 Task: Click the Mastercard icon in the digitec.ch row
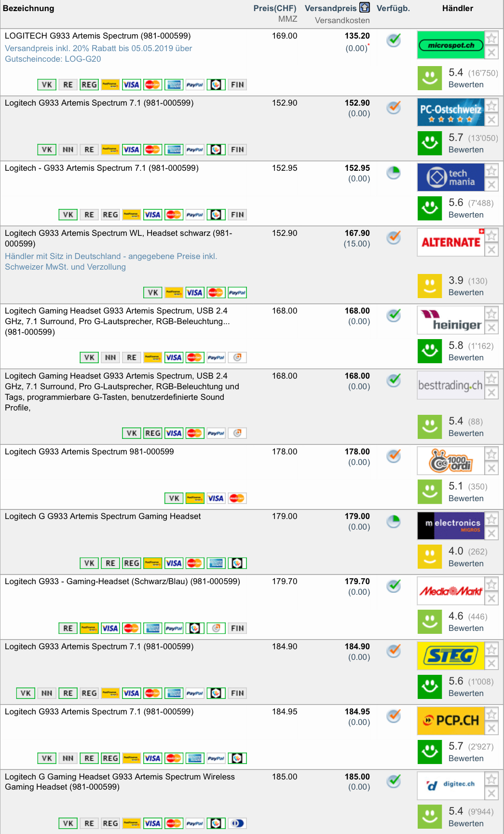[x=174, y=823]
